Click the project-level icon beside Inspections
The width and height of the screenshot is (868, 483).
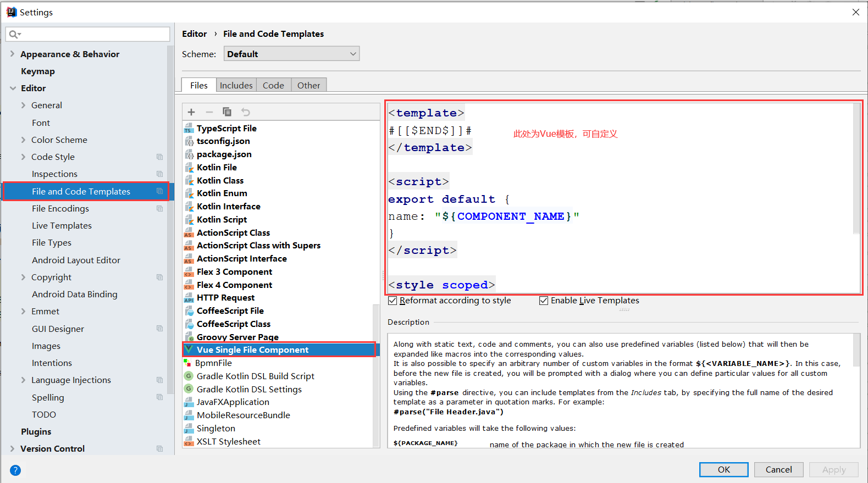point(159,174)
